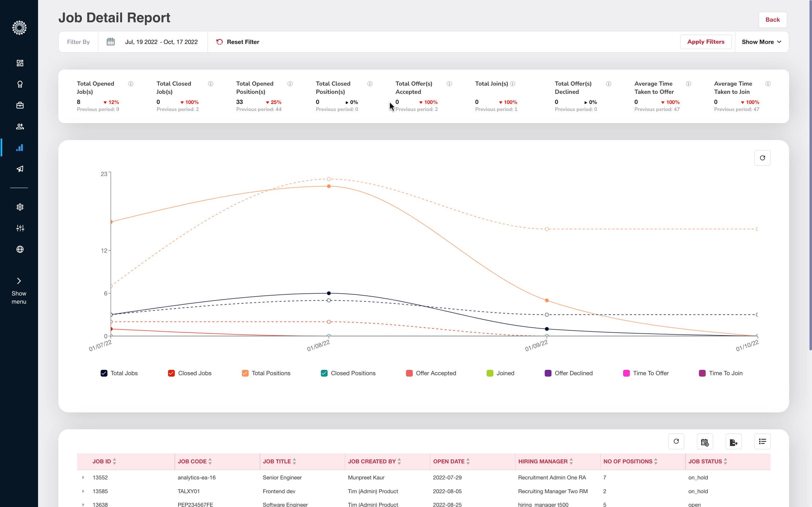Expand the Frontend dev job row 13585
812x507 pixels.
pos(83,491)
